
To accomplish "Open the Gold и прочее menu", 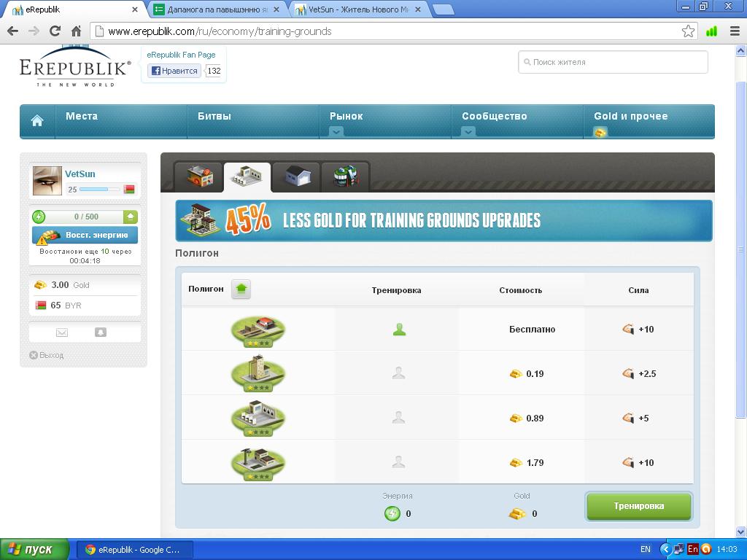I will click(631, 116).
